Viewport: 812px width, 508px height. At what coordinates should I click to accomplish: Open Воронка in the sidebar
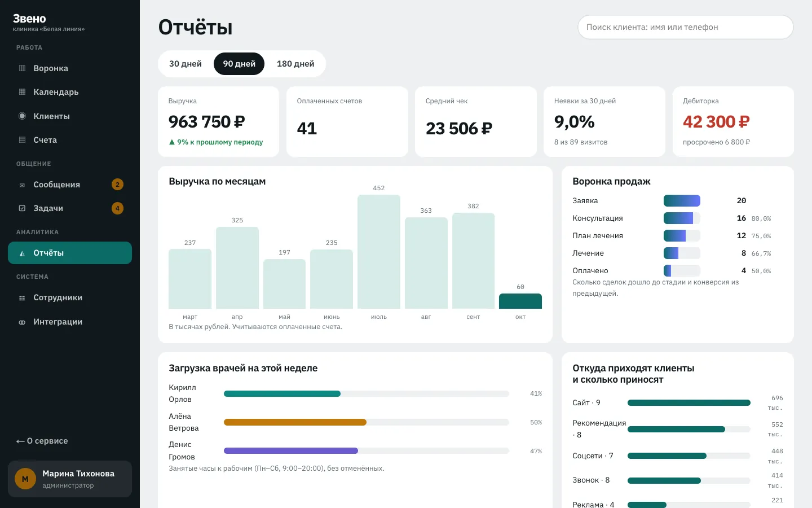coord(70,68)
